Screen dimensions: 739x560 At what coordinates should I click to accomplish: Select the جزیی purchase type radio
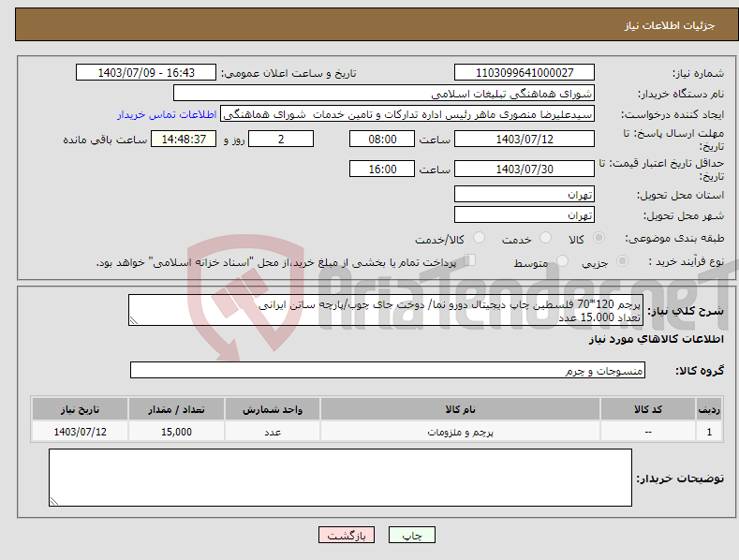(622, 260)
